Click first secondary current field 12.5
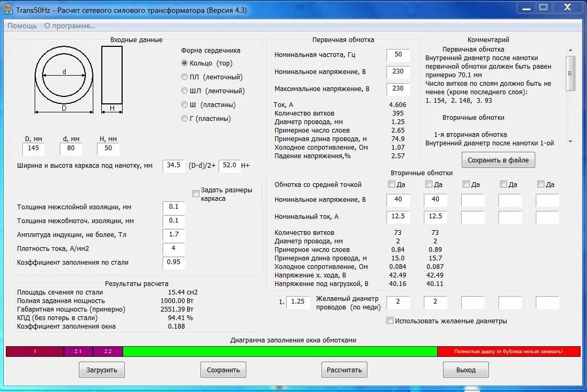The width and height of the screenshot is (587, 392). click(398, 217)
